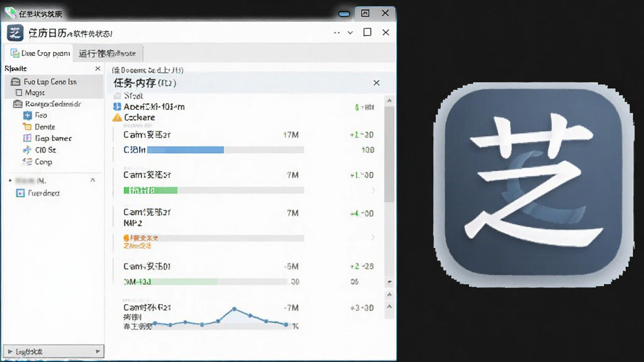Click the yellow folder icon beside 'Demte'

pos(27,127)
